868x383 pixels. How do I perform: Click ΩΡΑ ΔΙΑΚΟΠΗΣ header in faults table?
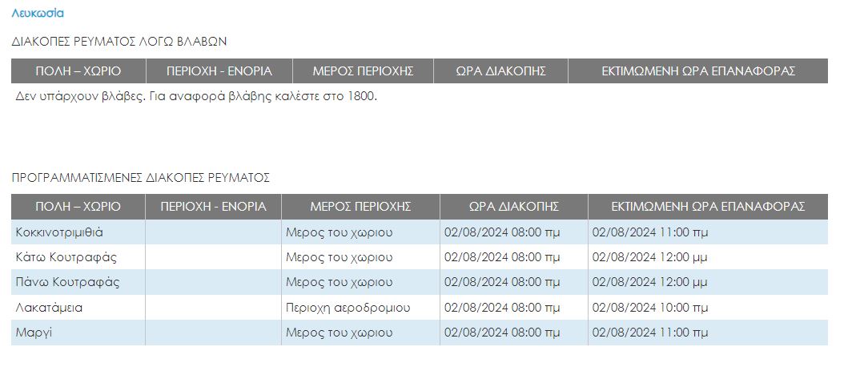pos(500,71)
